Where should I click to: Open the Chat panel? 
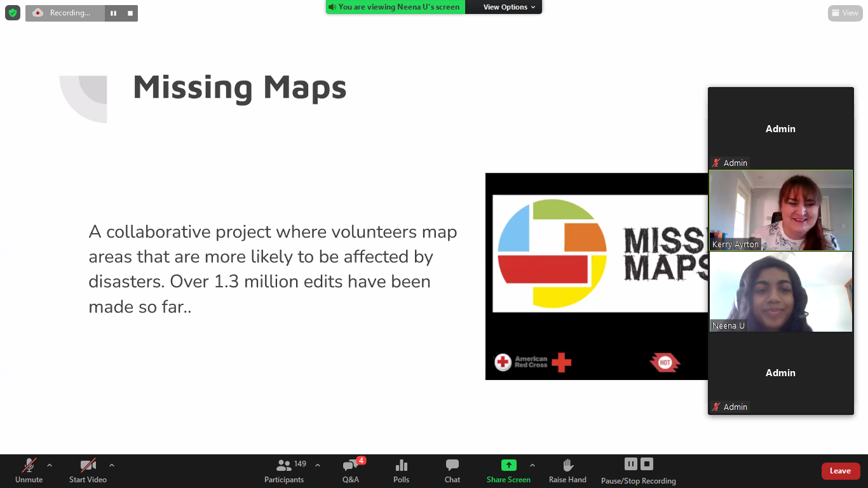point(452,471)
